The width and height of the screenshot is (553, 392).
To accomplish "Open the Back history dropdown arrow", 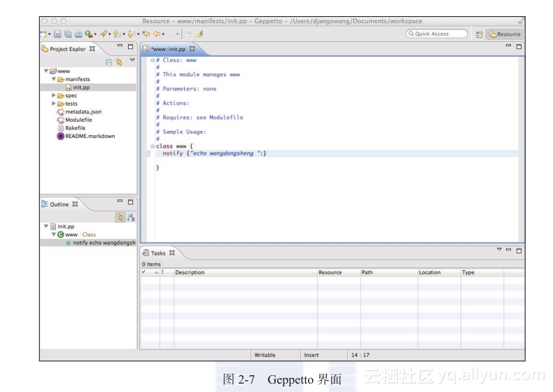I will 163,34.
